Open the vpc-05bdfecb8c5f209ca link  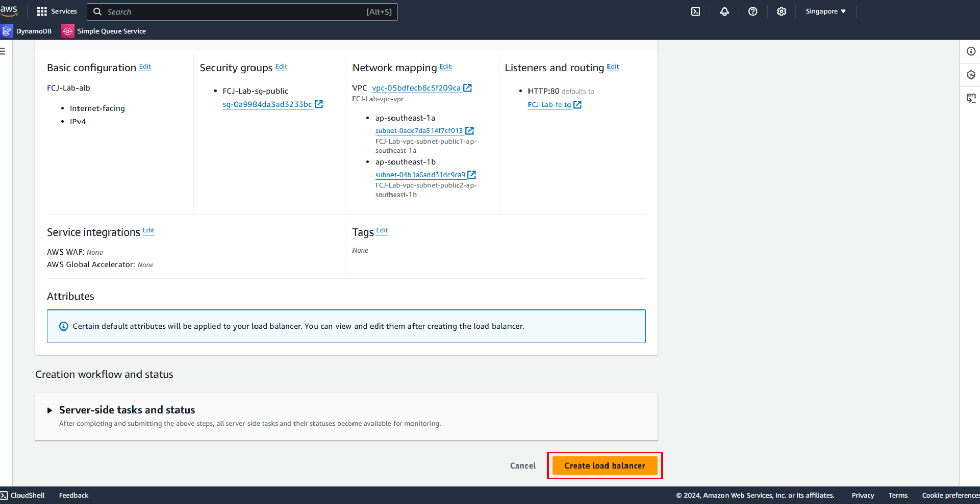[x=416, y=88]
